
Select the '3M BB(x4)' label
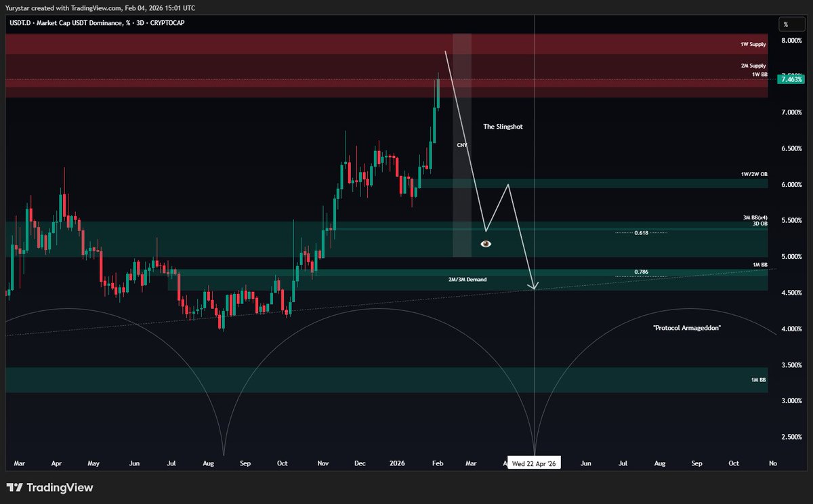pos(755,218)
